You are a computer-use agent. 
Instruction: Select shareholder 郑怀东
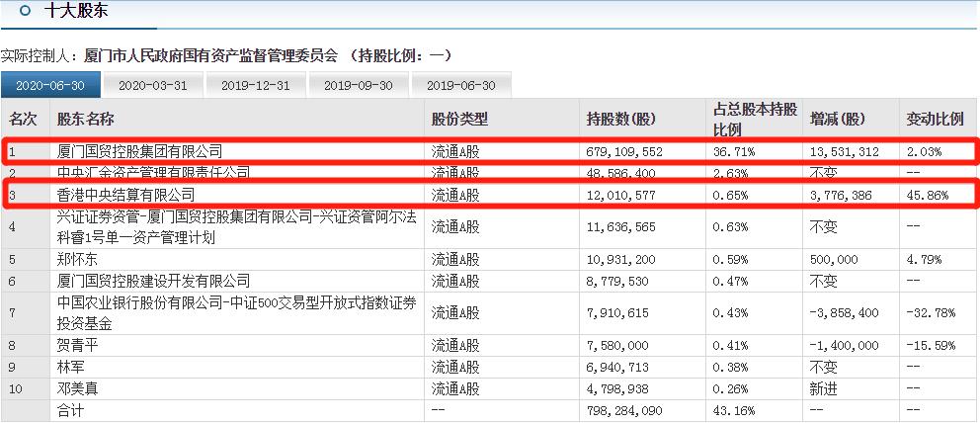pyautogui.click(x=77, y=259)
